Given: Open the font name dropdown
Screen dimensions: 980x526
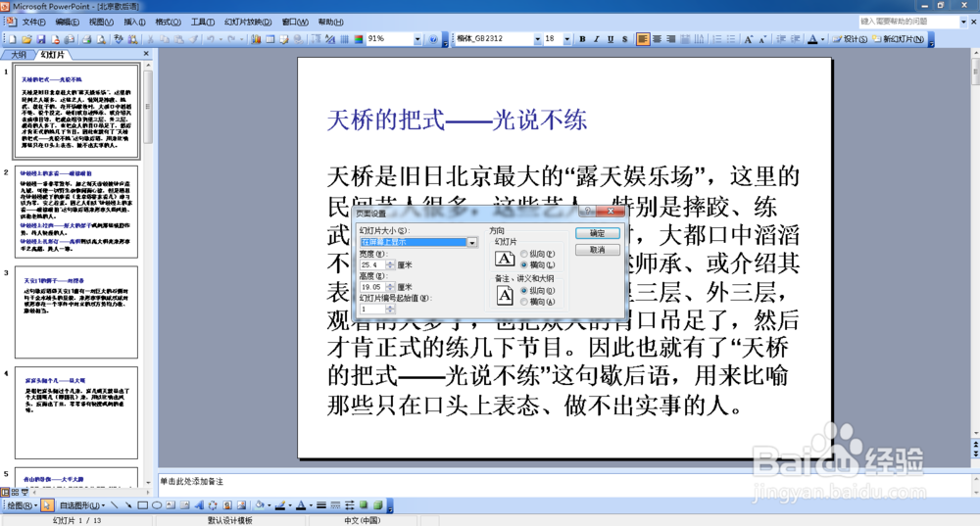Looking at the screenshot, I should tap(537, 39).
